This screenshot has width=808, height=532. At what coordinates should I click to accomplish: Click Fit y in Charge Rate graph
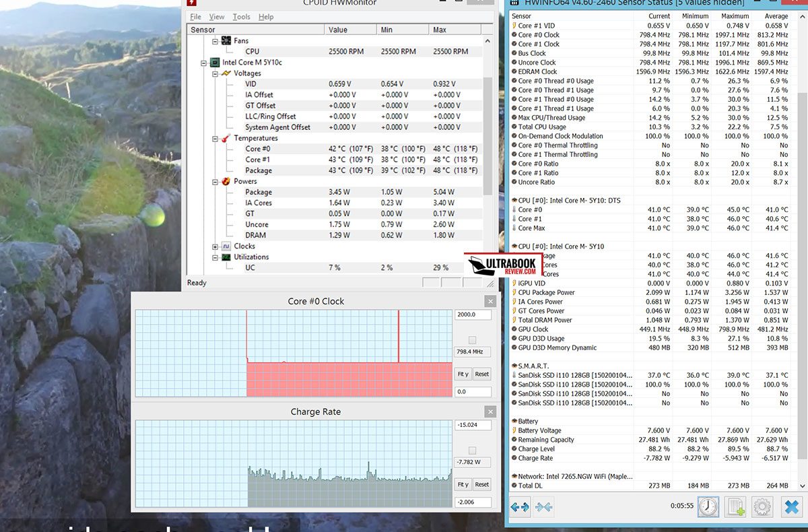tap(463, 484)
